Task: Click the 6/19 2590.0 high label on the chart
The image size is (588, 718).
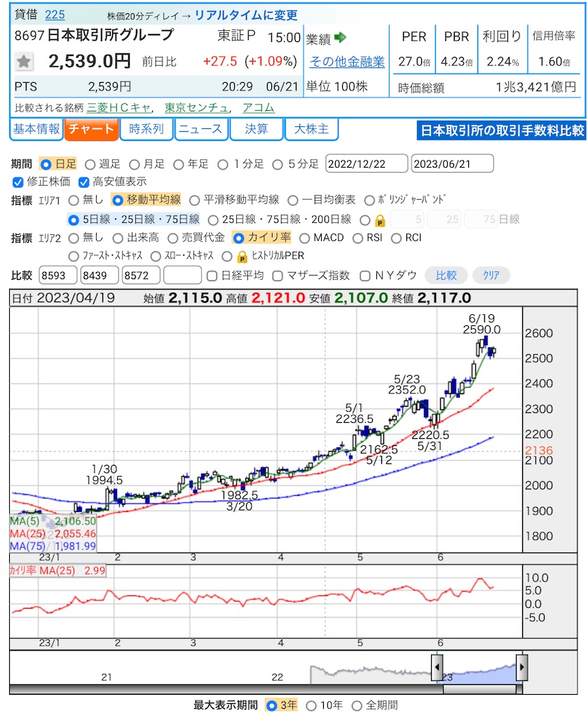Action: 481,324
